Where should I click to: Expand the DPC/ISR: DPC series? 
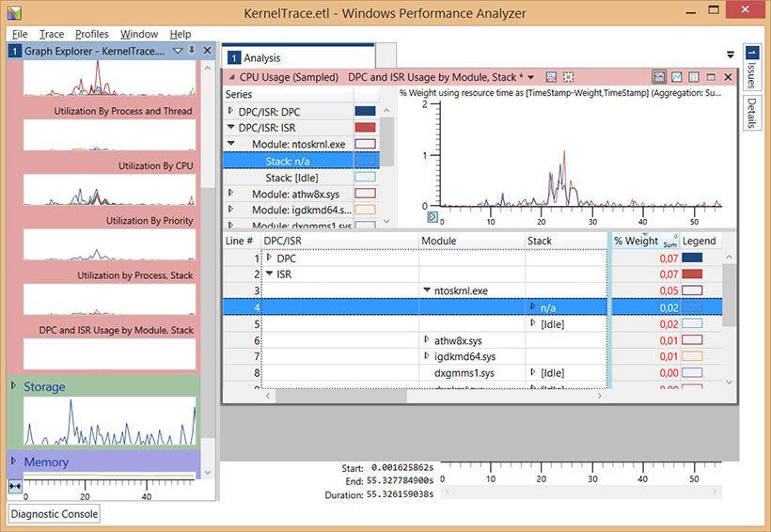(x=230, y=111)
